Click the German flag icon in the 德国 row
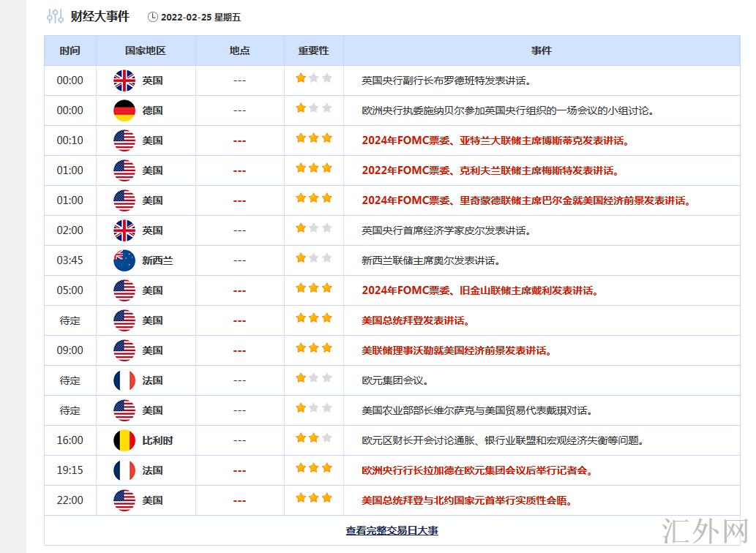The width and height of the screenshot is (756, 553). (x=124, y=110)
